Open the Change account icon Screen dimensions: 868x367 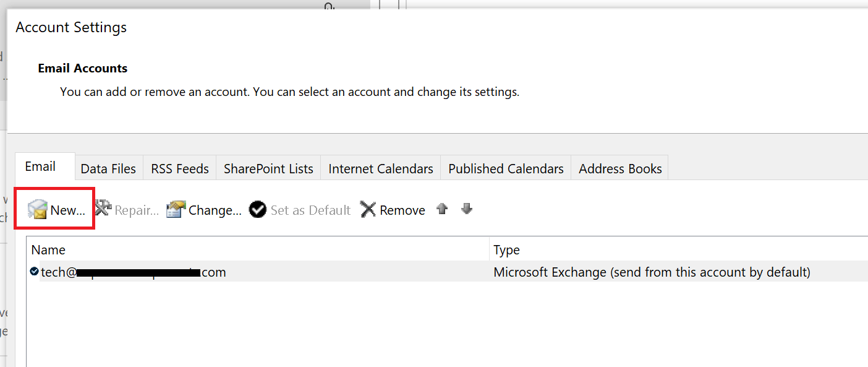point(176,209)
